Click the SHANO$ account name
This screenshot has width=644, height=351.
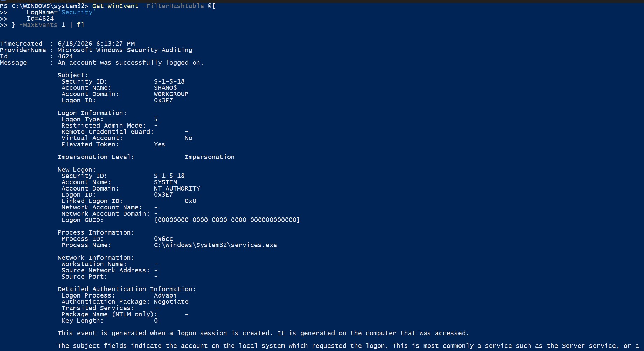click(165, 88)
